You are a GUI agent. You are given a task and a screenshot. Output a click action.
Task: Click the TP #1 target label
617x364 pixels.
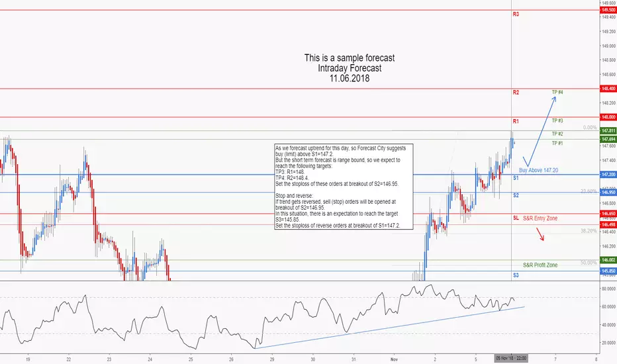[x=557, y=143]
